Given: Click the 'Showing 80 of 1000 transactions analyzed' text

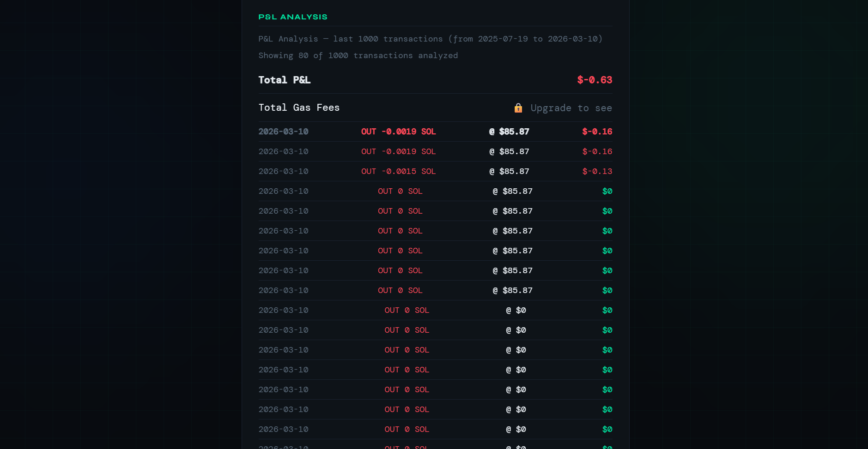Looking at the screenshot, I should tap(358, 55).
